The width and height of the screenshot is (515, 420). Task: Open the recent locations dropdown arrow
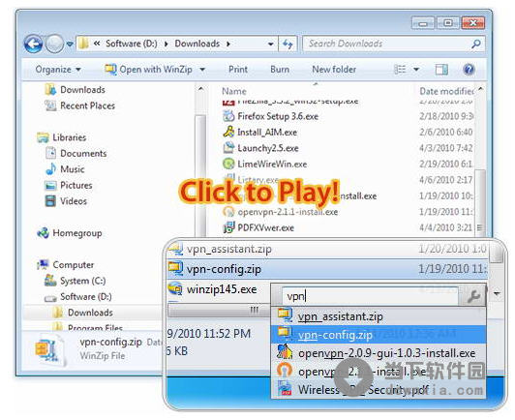pyautogui.click(x=70, y=44)
